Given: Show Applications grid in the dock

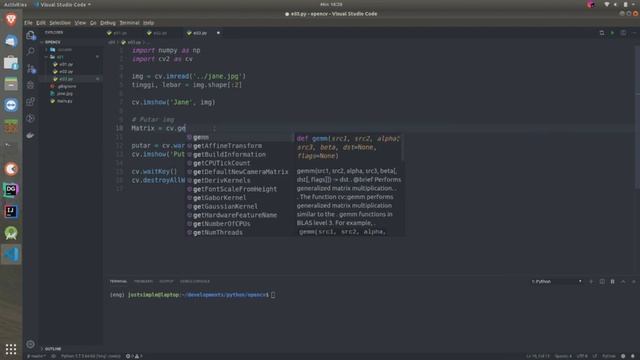Looking at the screenshot, I should (x=11, y=349).
